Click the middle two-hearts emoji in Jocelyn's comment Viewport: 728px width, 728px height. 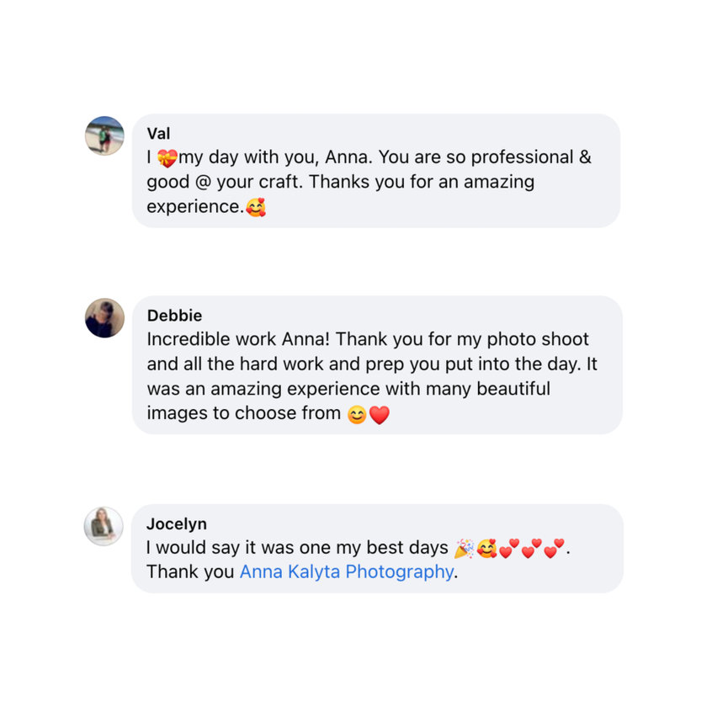point(532,549)
